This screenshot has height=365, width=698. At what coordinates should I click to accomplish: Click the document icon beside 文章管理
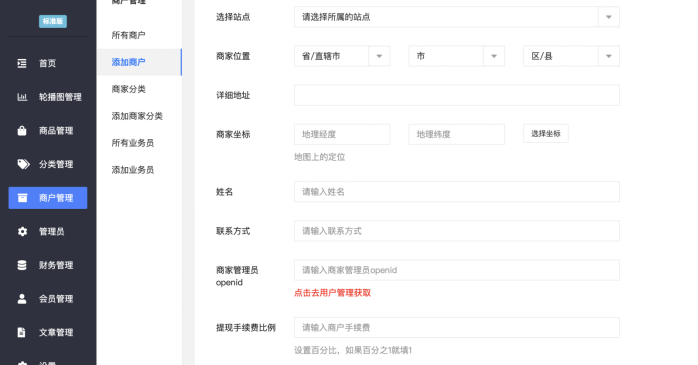[21, 332]
